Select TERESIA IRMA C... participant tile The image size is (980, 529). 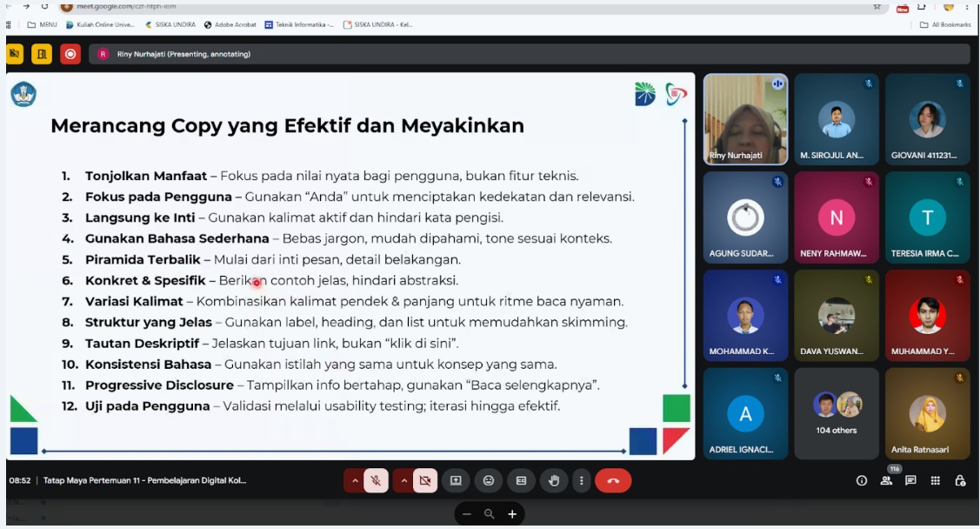pyautogui.click(x=928, y=218)
